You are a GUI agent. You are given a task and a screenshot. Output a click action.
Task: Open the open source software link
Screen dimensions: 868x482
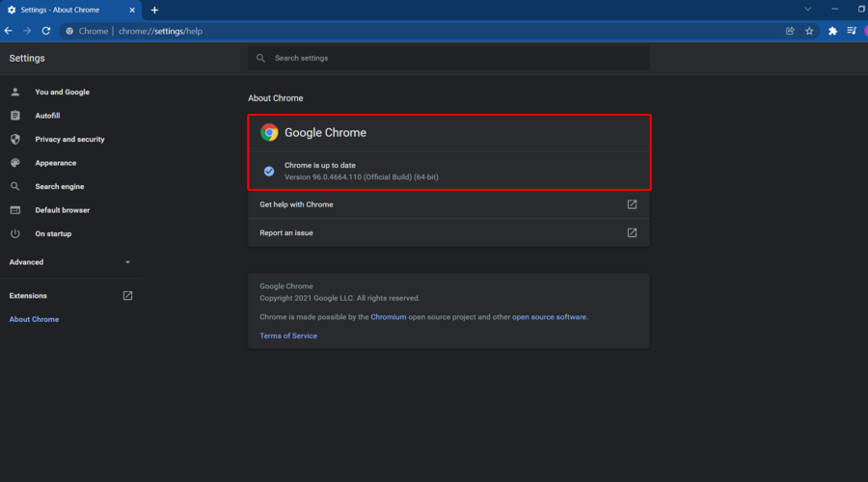point(549,317)
